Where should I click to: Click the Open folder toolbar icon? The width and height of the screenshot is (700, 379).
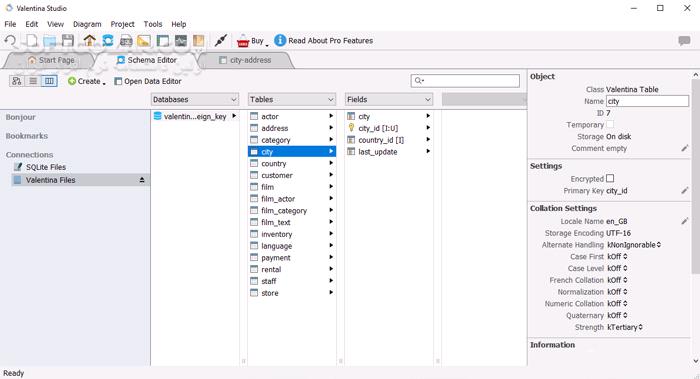(x=50, y=41)
